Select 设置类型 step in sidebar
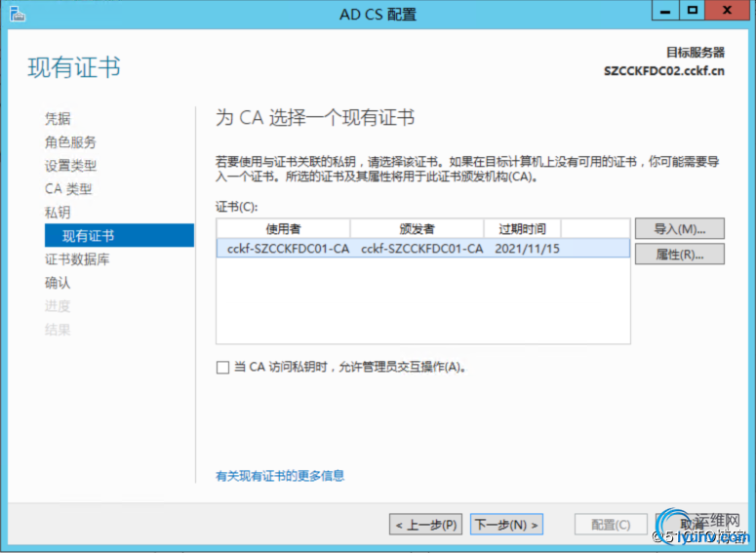Screen dimensions: 756x553 (x=70, y=166)
